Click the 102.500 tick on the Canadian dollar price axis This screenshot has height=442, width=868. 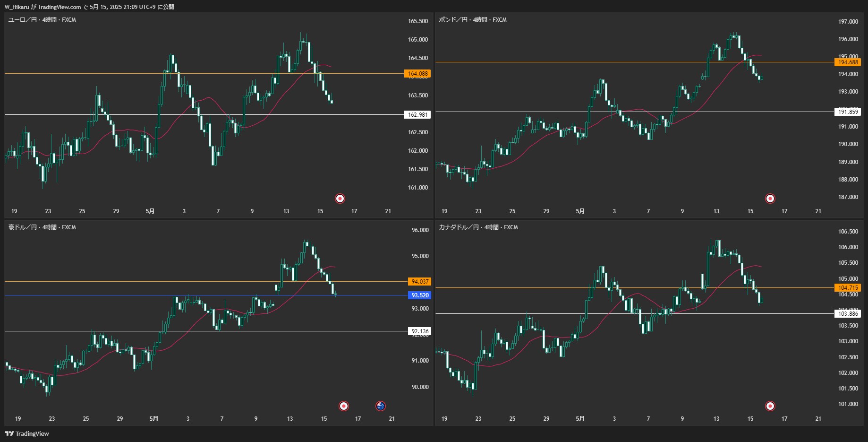[x=848, y=357]
